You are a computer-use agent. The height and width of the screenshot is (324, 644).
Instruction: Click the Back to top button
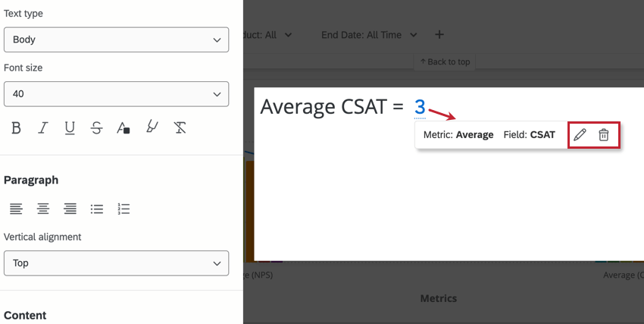pos(445,62)
